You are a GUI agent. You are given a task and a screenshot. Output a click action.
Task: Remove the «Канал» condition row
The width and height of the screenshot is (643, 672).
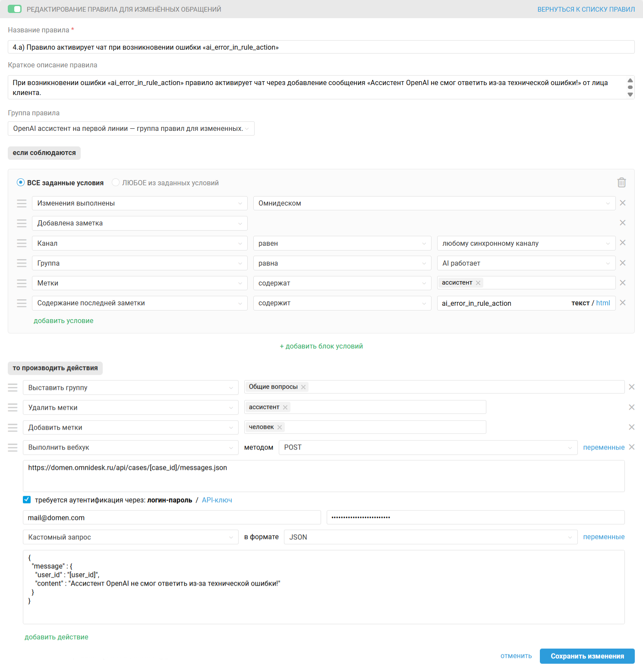click(623, 243)
